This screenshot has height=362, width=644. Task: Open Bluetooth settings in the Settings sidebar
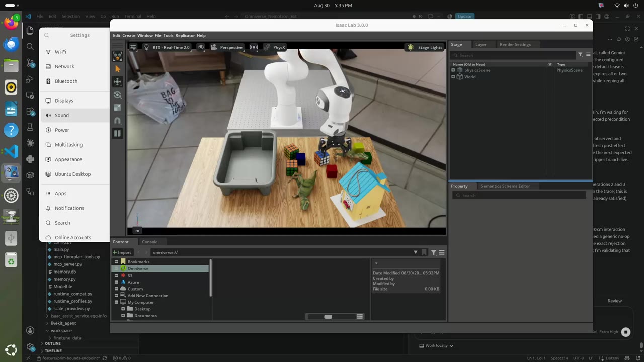74,81
